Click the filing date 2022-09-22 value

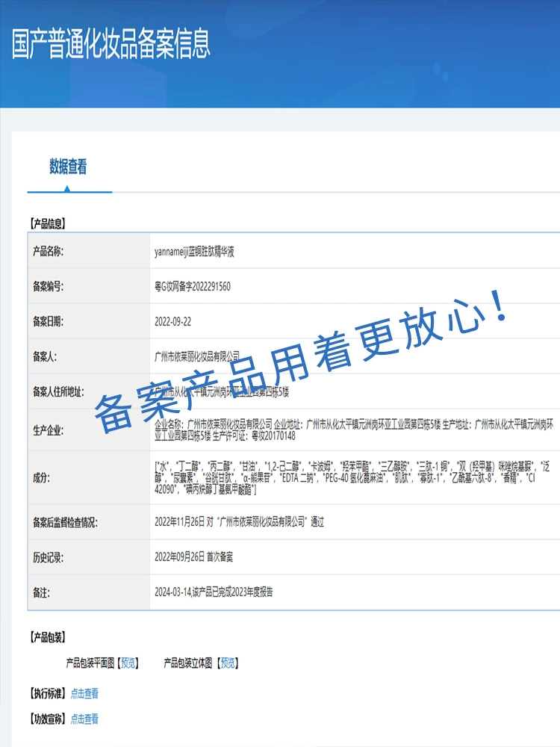coord(172,321)
